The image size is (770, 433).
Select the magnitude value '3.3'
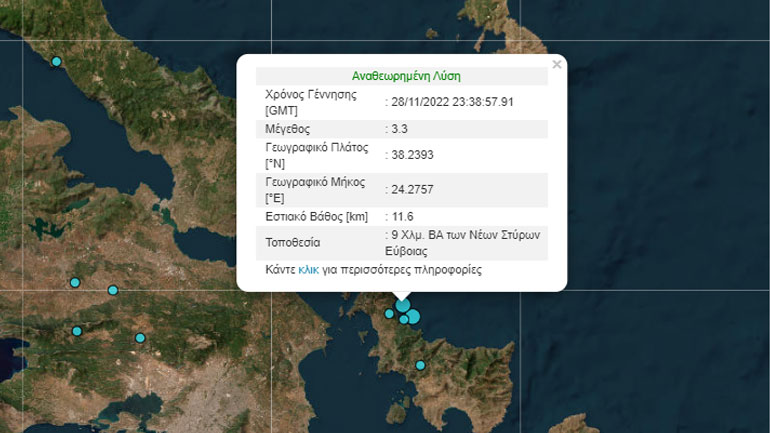coord(399,129)
